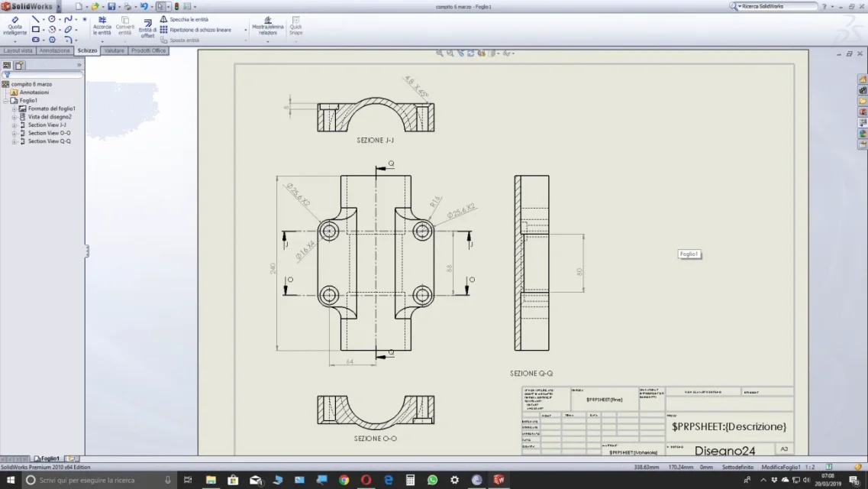The height and width of the screenshot is (489, 868).
Task: Open the FeatureManager design tree tab
Action: 7,66
